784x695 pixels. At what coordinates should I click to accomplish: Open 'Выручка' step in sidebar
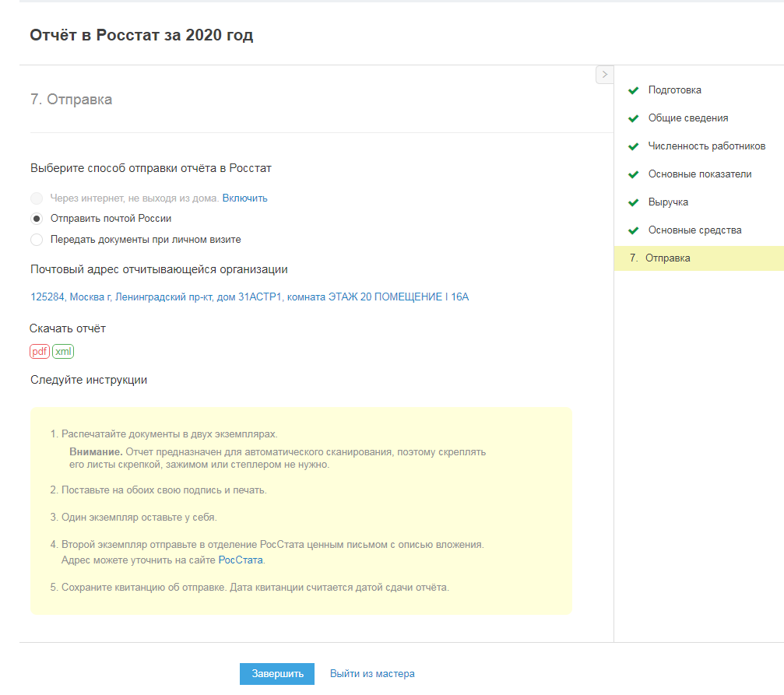point(668,202)
